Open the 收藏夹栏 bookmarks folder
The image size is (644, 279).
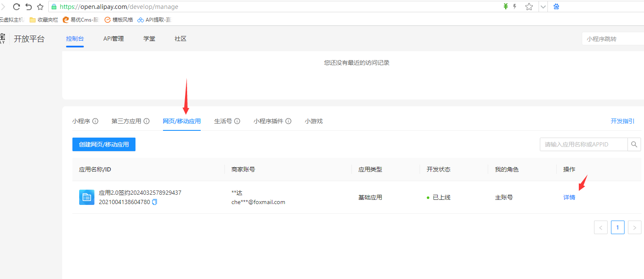(x=44, y=19)
